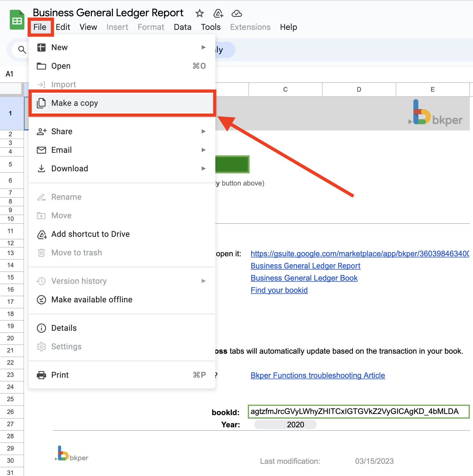Click the Open folder icon
Screen dimensions: 473x476
[41, 66]
